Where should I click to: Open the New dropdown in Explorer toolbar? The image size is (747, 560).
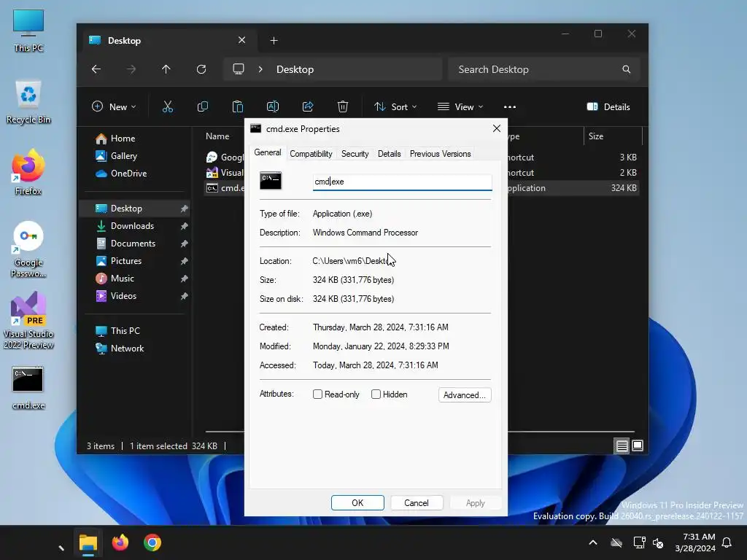point(114,106)
